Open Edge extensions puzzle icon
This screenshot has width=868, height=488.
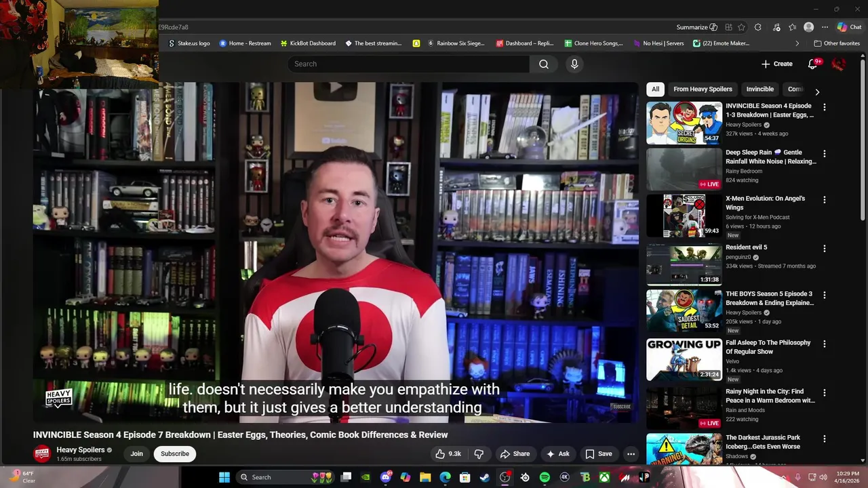[757, 27]
